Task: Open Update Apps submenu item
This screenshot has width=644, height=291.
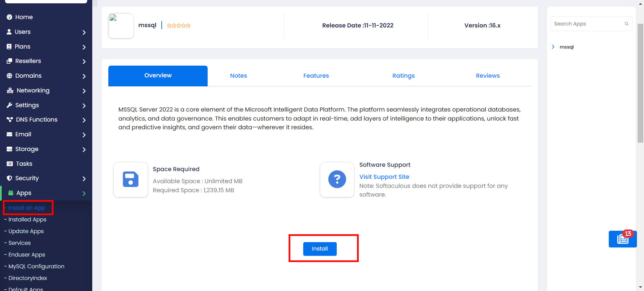Action: (26, 231)
